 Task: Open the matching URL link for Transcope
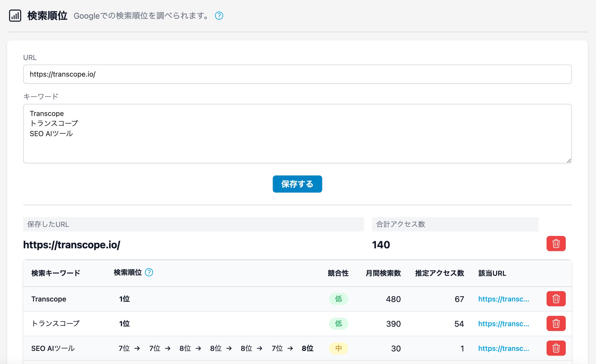pyautogui.click(x=503, y=299)
